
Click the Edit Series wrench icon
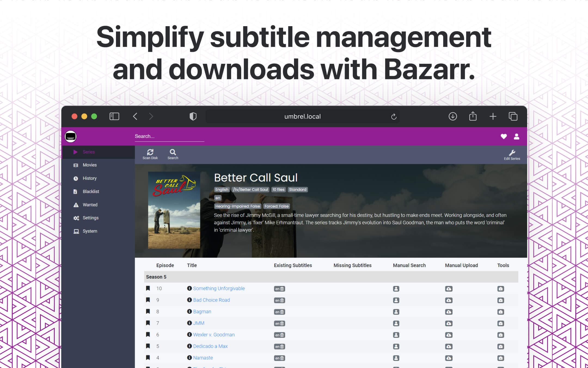pyautogui.click(x=512, y=153)
